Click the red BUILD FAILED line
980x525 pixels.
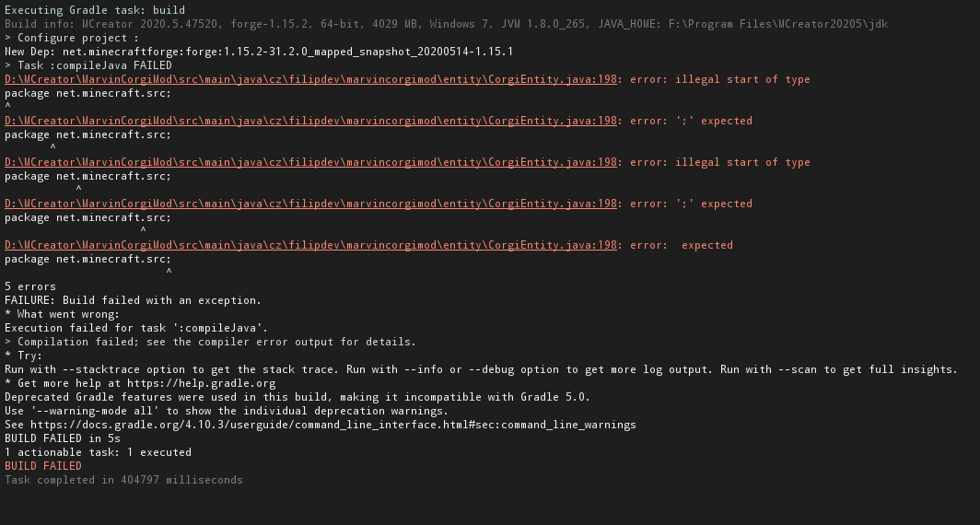(43, 466)
